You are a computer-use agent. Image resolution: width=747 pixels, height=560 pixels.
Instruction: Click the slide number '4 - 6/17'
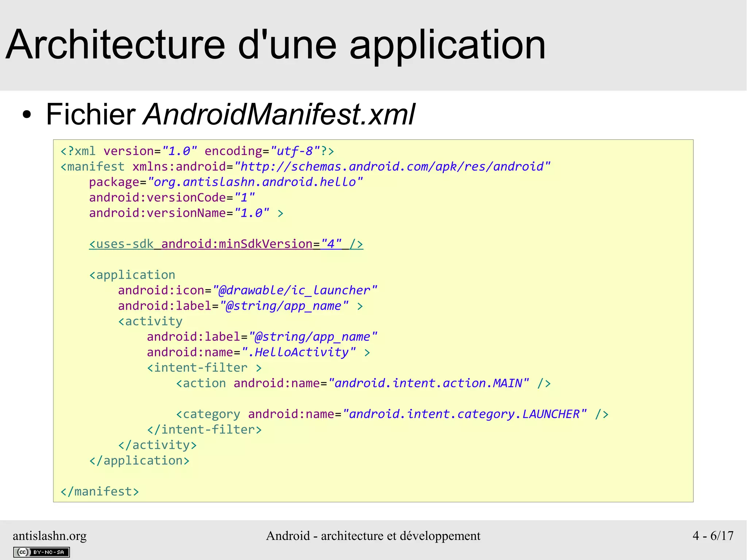coord(713,536)
